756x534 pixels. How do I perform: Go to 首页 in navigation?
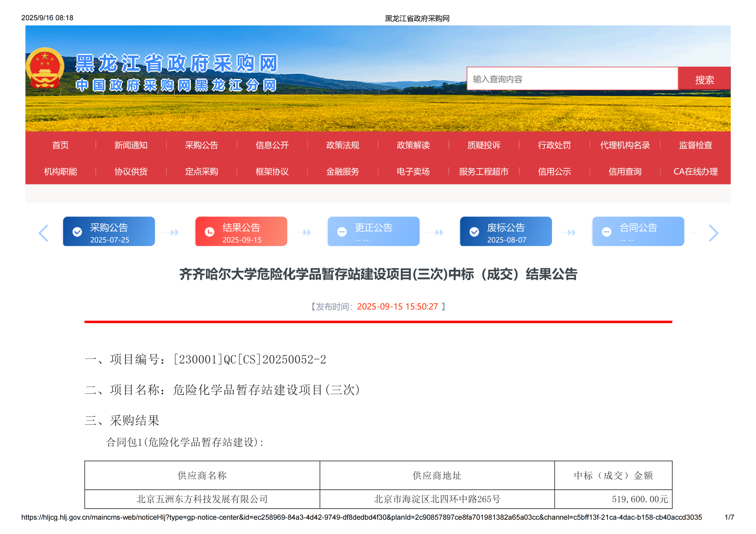click(61, 145)
